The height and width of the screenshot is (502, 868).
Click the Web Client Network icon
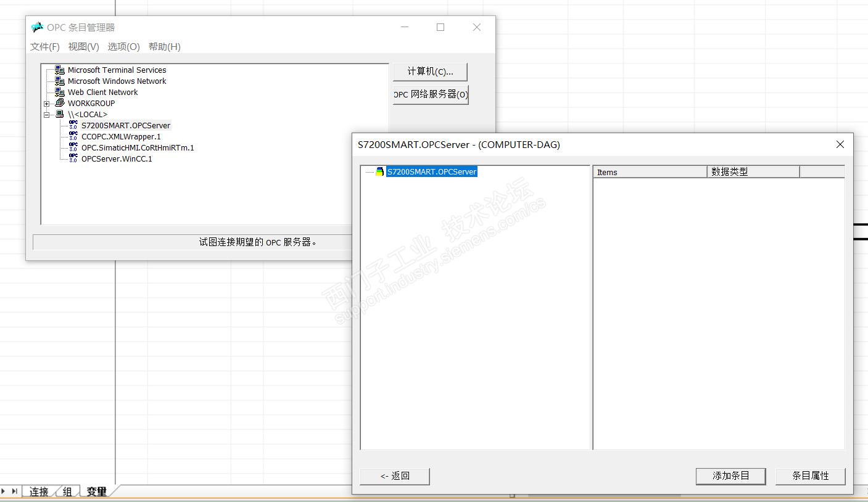tap(60, 93)
